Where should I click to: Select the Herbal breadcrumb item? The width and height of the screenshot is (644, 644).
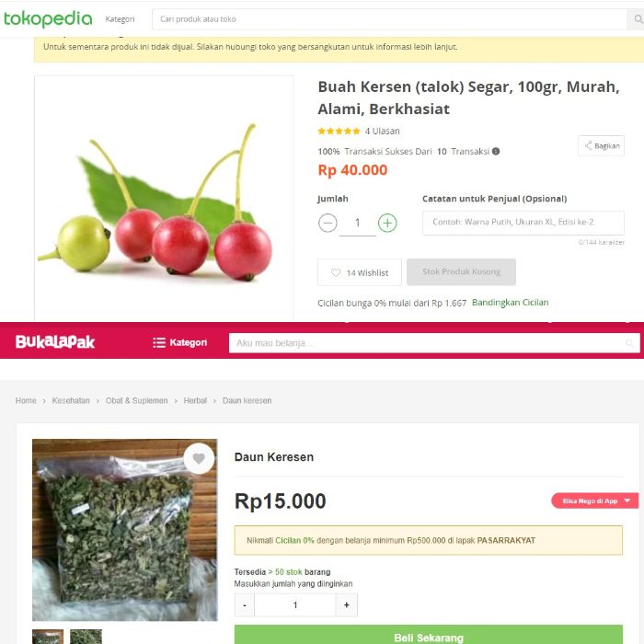pos(195,401)
